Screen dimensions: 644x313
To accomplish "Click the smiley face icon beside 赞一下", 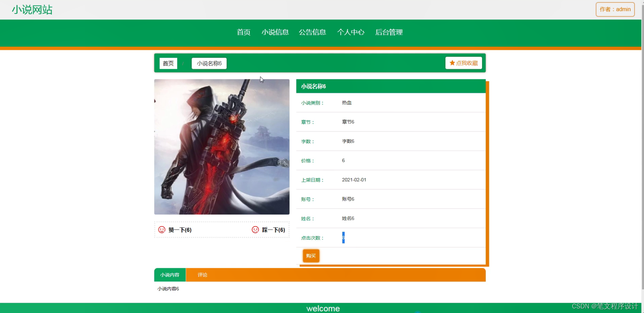I will pos(162,230).
